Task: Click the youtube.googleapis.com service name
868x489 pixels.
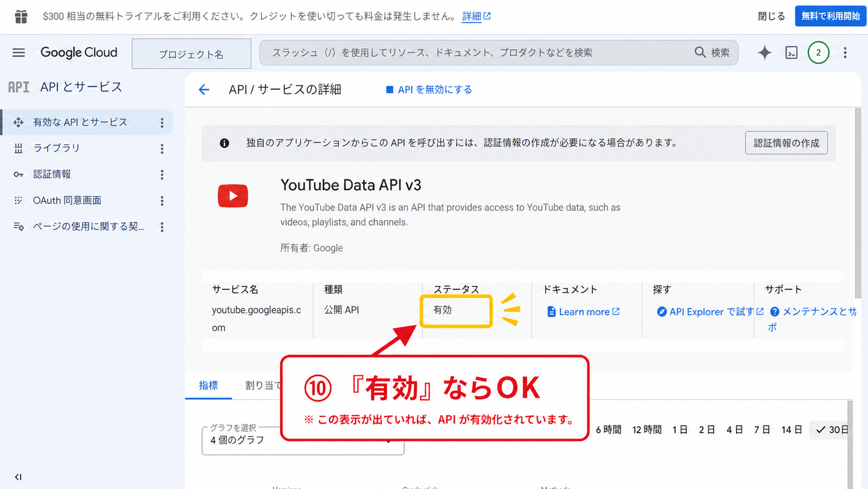Action: coord(256,319)
